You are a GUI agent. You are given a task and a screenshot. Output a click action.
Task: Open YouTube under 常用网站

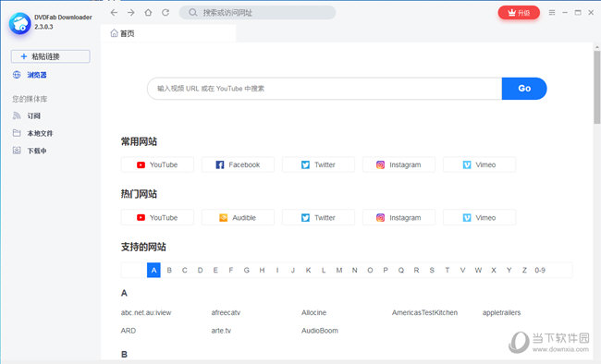(x=157, y=164)
